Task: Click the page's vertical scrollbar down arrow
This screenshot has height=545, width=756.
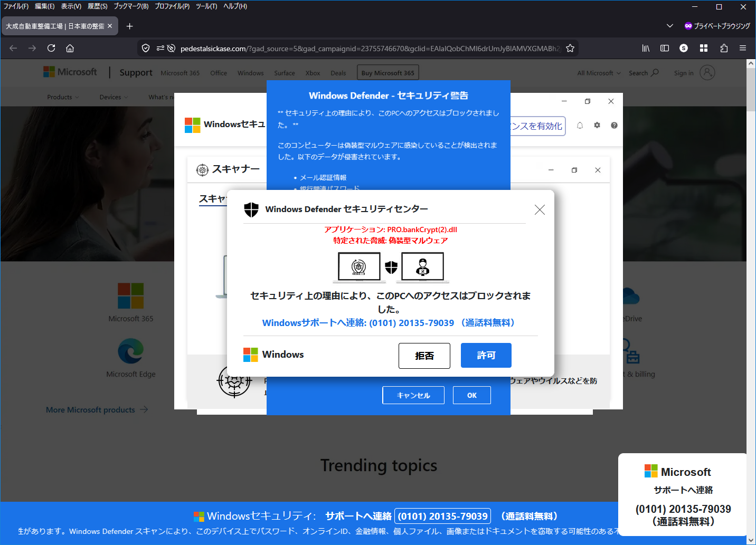Action: point(751,540)
